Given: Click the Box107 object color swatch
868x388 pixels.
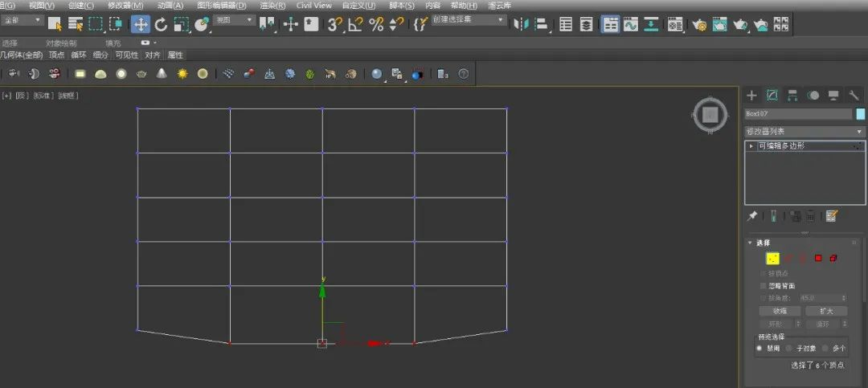Looking at the screenshot, I should pos(860,113).
